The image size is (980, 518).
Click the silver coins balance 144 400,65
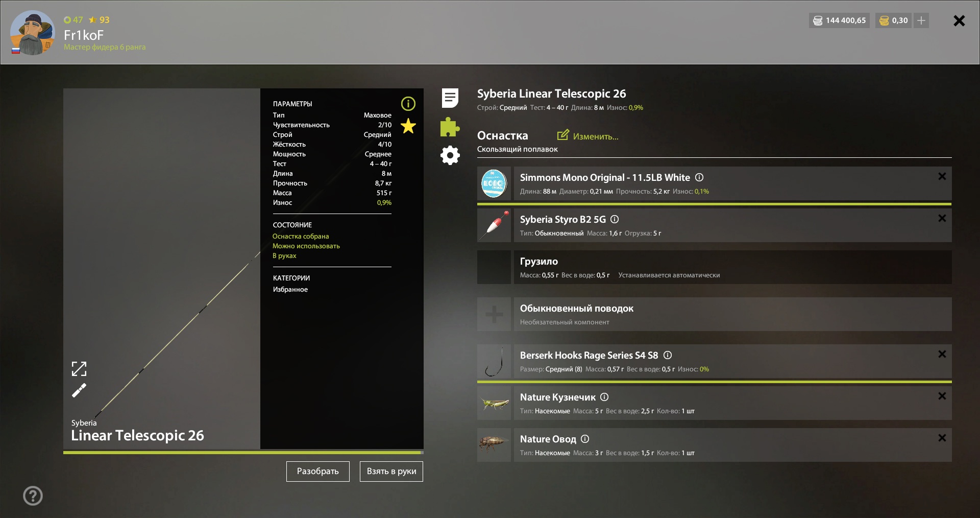point(840,20)
